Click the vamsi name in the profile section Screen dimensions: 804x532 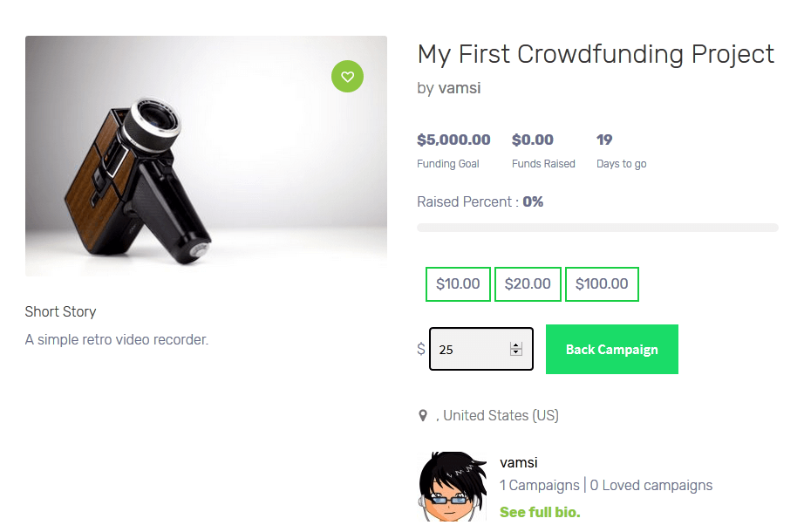518,462
